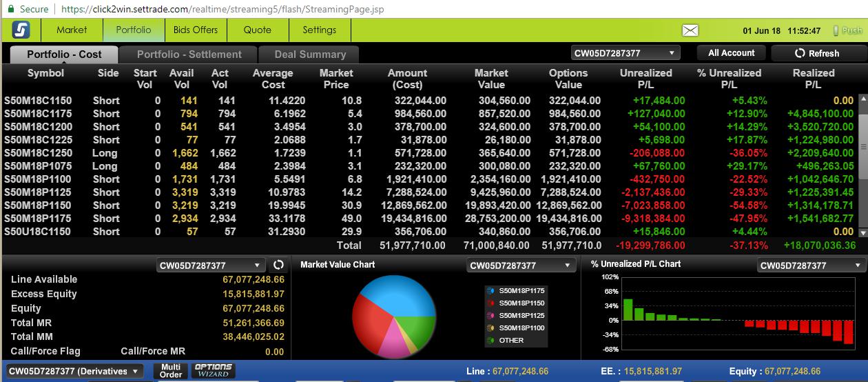The height and width of the screenshot is (382, 868).
Task: Toggle the Push indicator
Action: [847, 30]
